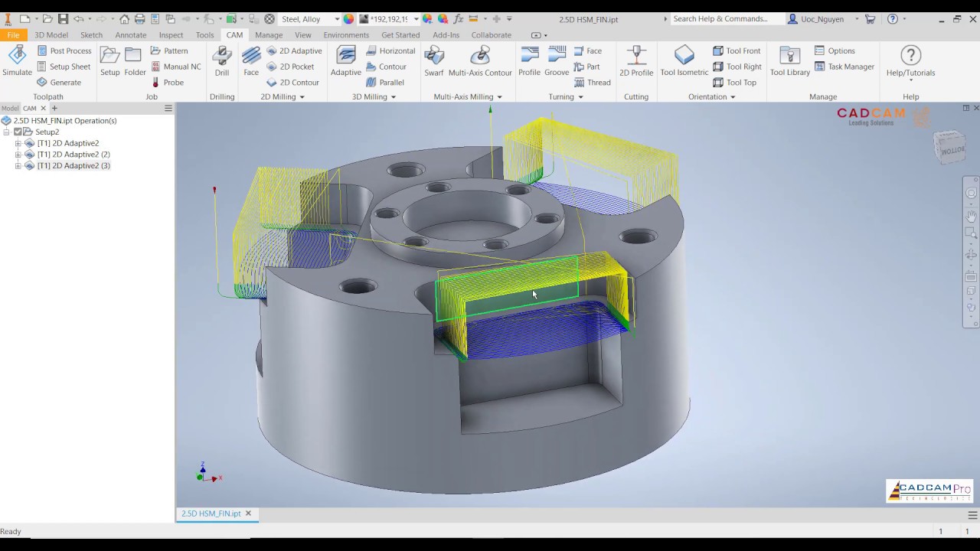Open the Task Manager
Viewport: 980px width, 551px height.
click(844, 67)
